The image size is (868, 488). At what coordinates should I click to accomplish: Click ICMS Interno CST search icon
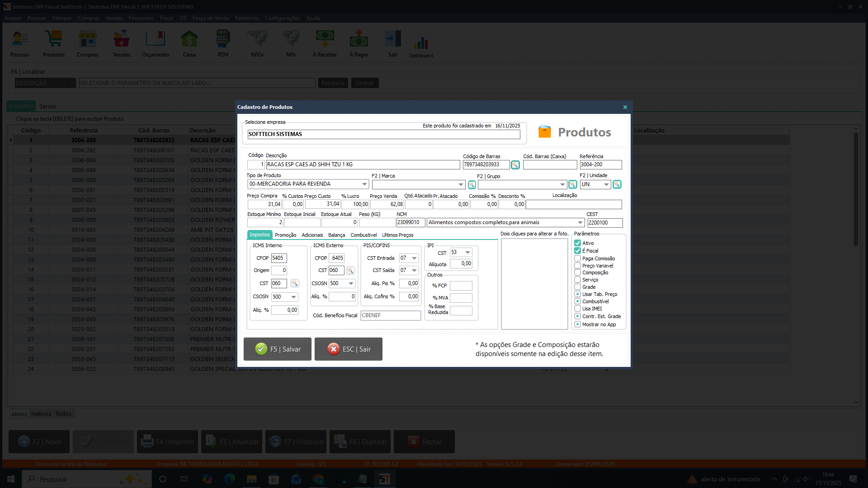click(294, 283)
